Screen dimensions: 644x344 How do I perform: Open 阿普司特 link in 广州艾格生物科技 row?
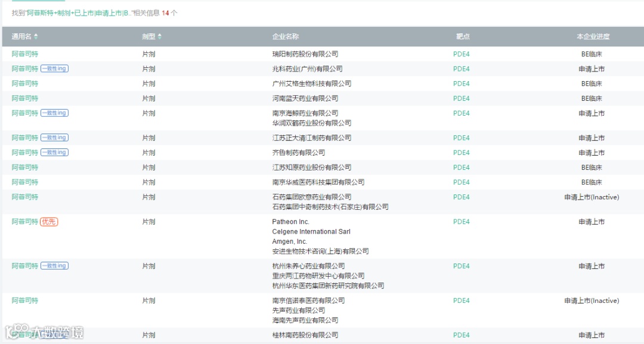click(24, 83)
